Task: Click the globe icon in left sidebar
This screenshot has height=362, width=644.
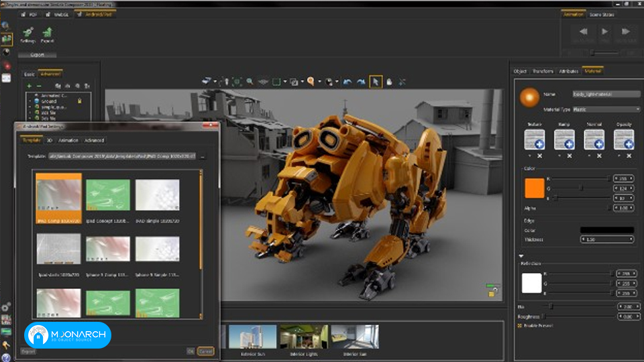Action: click(6, 26)
